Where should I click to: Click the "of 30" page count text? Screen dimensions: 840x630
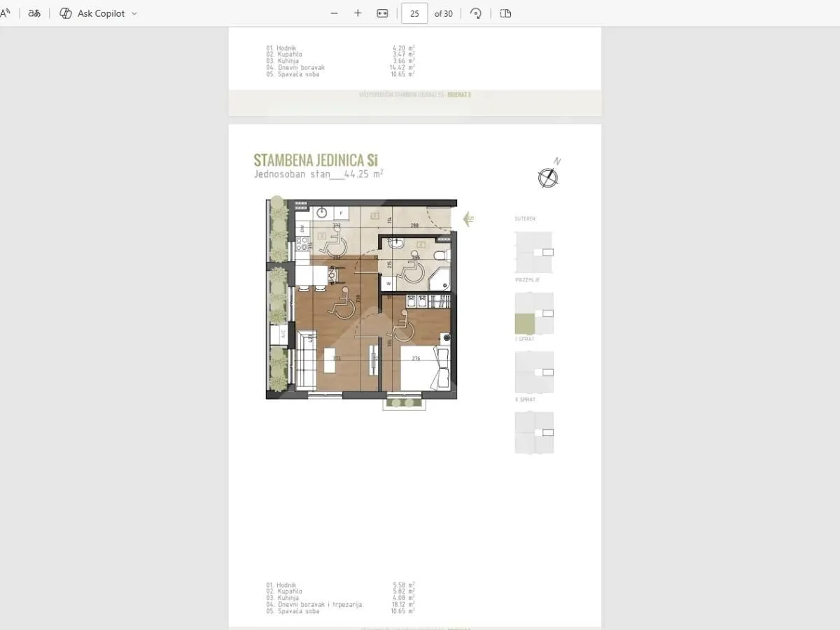coord(444,13)
